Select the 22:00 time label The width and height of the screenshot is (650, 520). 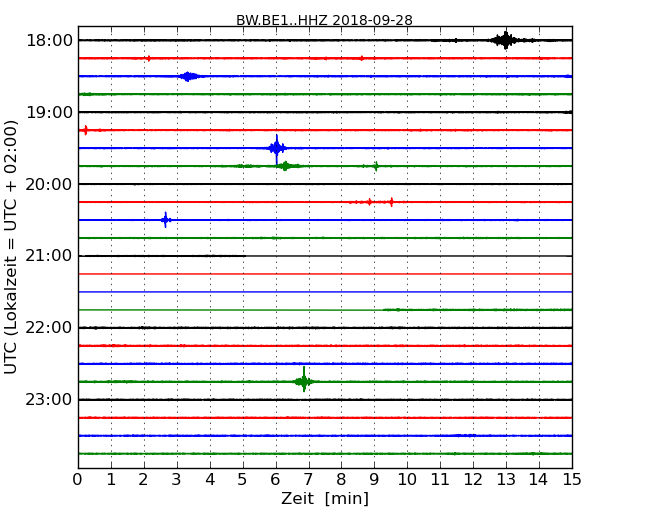(x=49, y=328)
